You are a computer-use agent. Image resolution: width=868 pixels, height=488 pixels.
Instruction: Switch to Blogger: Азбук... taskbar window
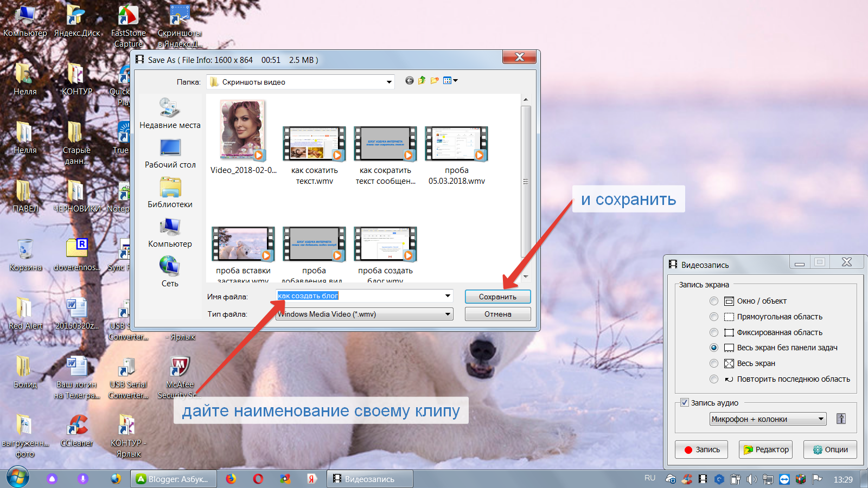click(174, 479)
